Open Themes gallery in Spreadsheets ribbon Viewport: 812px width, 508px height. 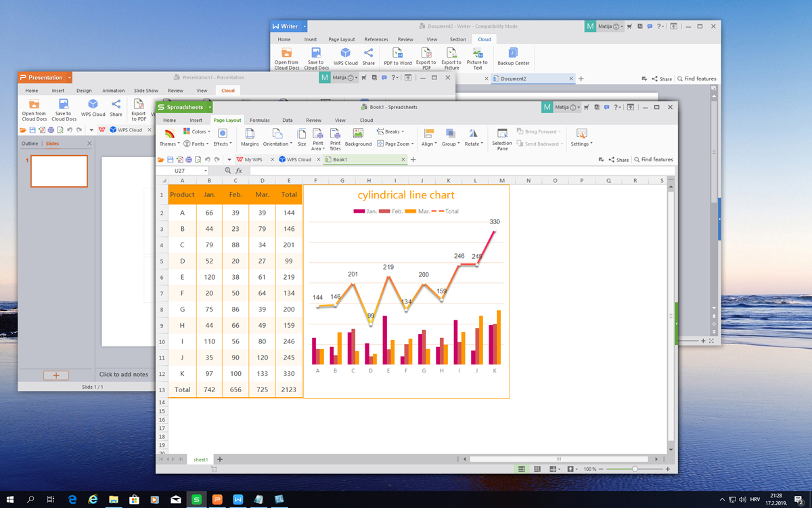click(169, 137)
